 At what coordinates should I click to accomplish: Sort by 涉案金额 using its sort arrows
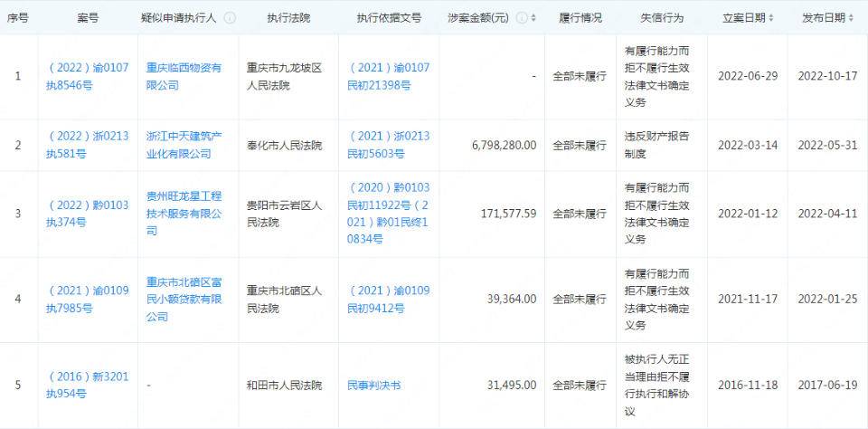[x=533, y=18]
